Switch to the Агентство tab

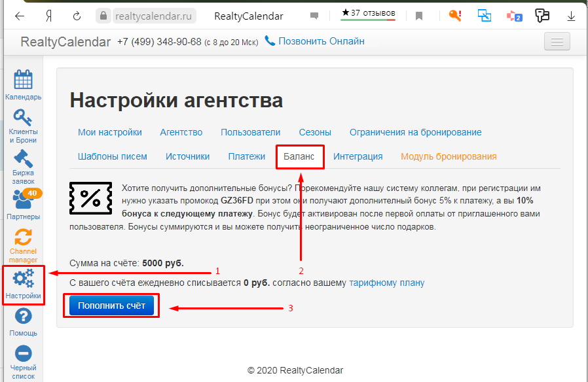coord(181,132)
